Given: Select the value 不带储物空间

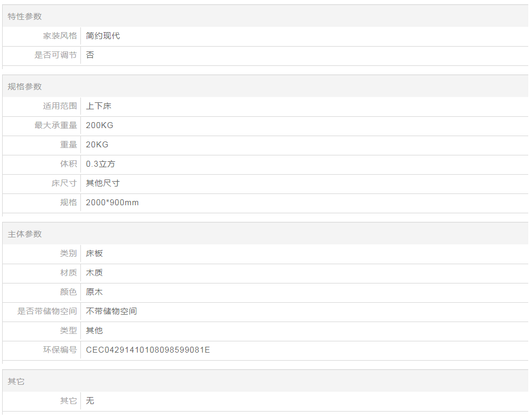Looking at the screenshot, I should click(111, 311).
